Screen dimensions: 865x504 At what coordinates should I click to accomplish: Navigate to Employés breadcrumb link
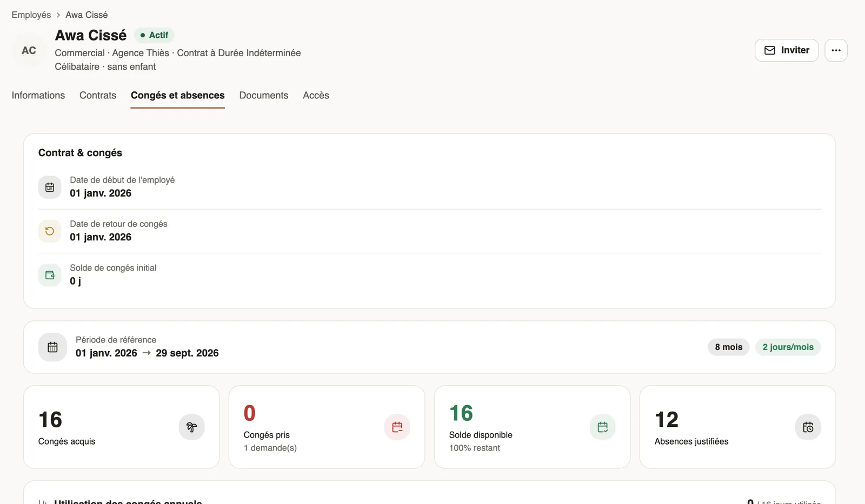tap(31, 15)
